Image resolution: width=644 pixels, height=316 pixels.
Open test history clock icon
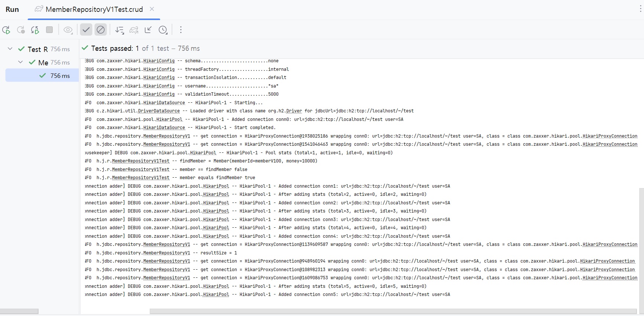point(163,30)
